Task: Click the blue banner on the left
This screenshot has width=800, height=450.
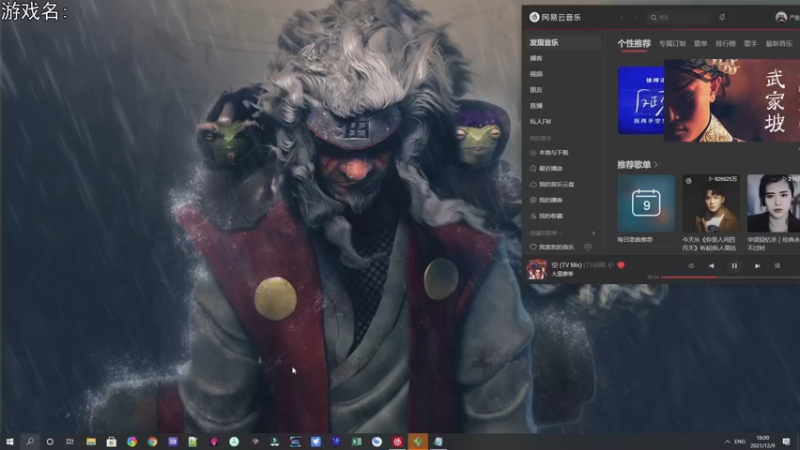Action: point(641,100)
